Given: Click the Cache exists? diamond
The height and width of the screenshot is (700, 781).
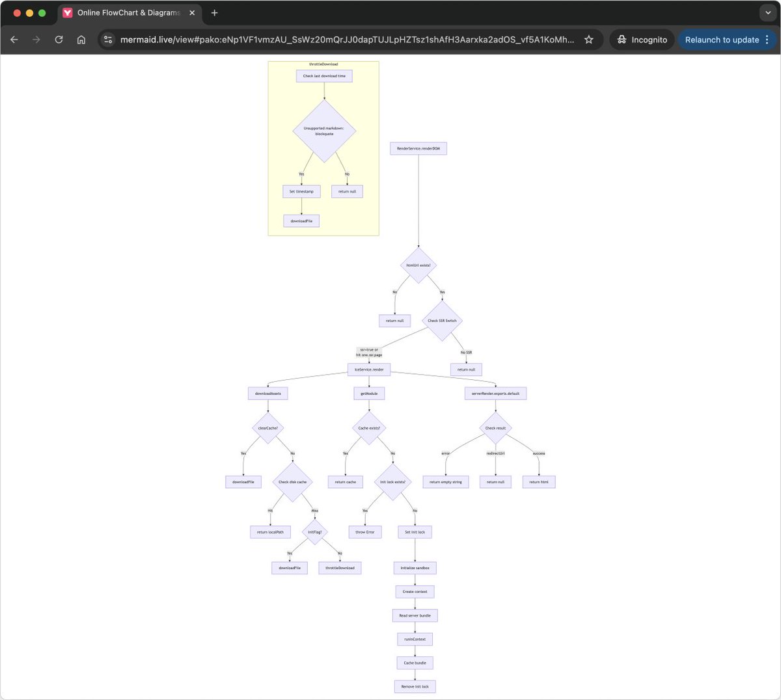Looking at the screenshot, I should coord(369,428).
